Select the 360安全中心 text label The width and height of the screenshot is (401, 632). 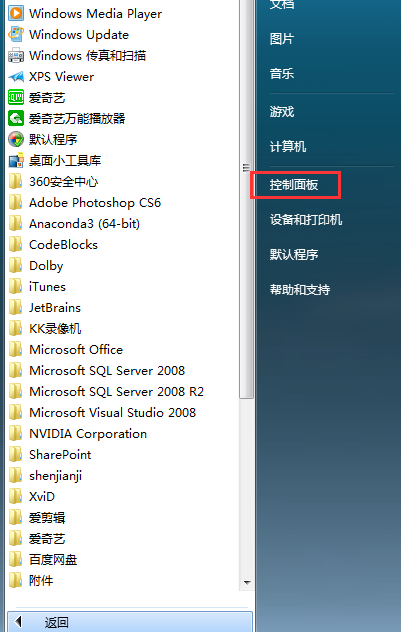coord(63,182)
